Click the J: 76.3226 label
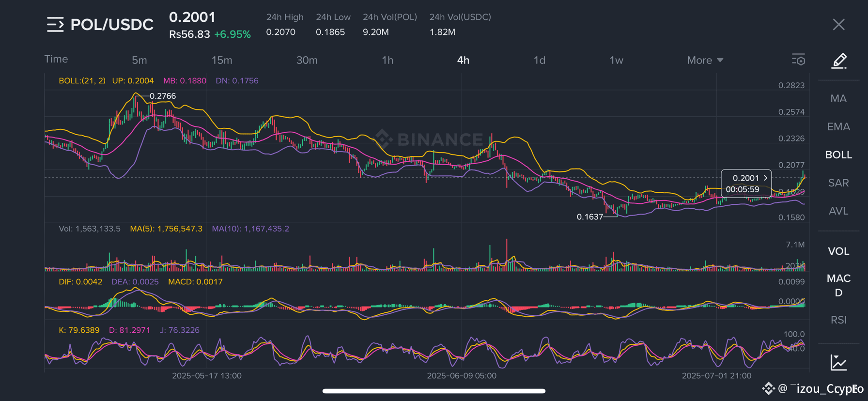The height and width of the screenshot is (401, 868). pos(180,330)
